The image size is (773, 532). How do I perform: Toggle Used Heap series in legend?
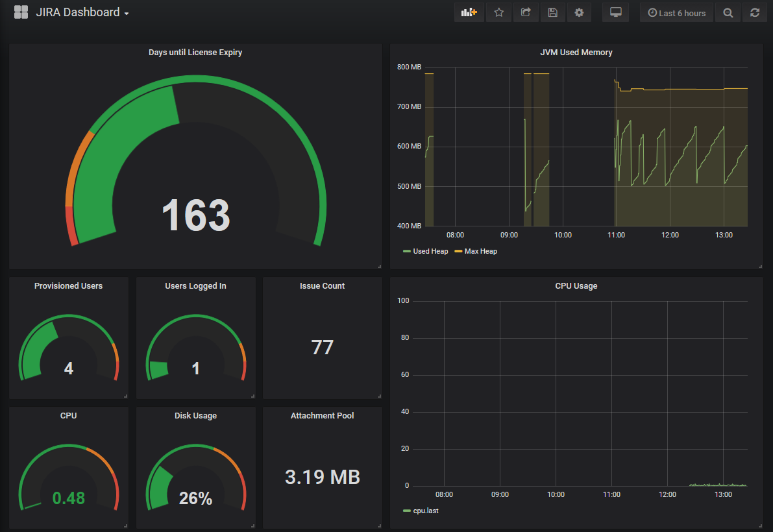[430, 251]
